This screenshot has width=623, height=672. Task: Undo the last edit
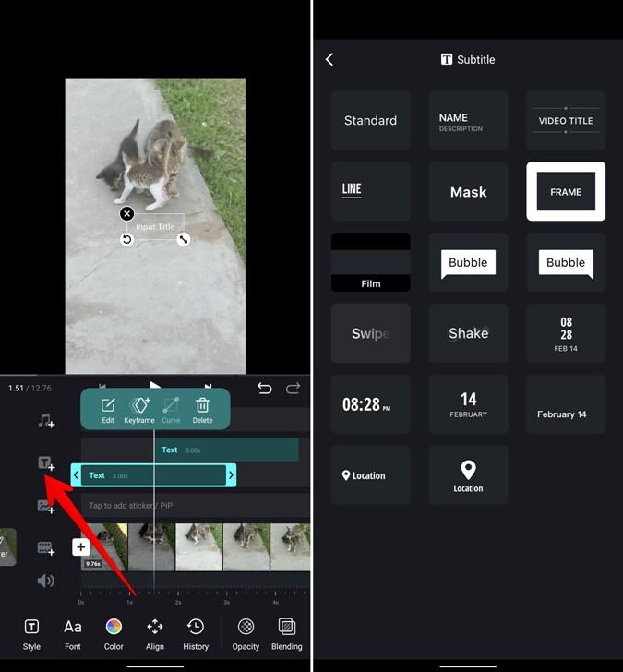pyautogui.click(x=264, y=389)
